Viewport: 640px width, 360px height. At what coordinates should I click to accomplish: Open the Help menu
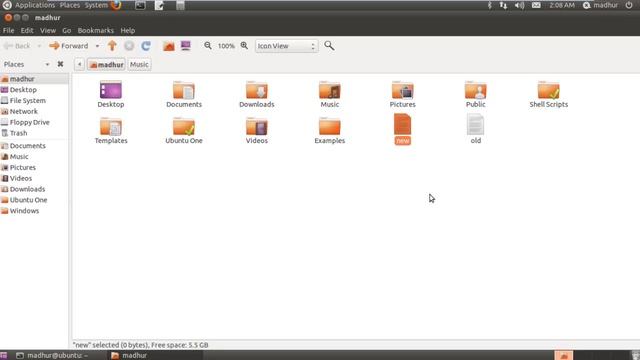click(127, 31)
